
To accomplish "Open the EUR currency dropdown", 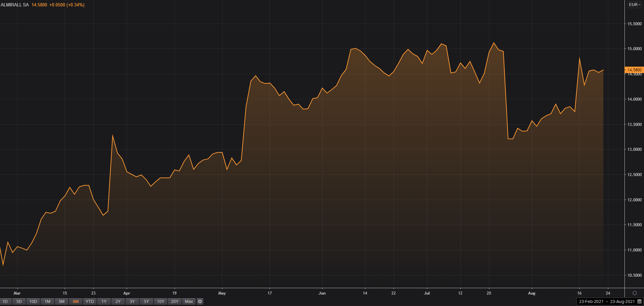I will (x=635, y=5).
